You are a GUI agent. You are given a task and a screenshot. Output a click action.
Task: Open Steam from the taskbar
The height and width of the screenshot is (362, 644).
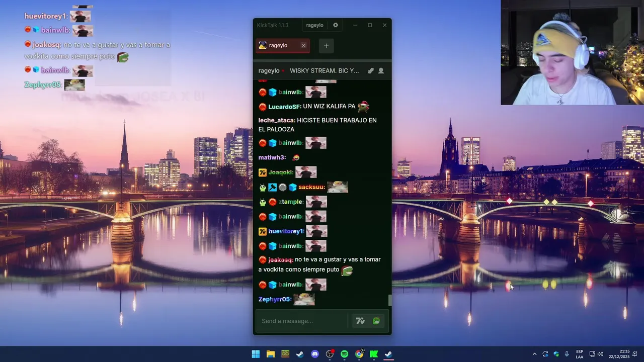click(300, 354)
